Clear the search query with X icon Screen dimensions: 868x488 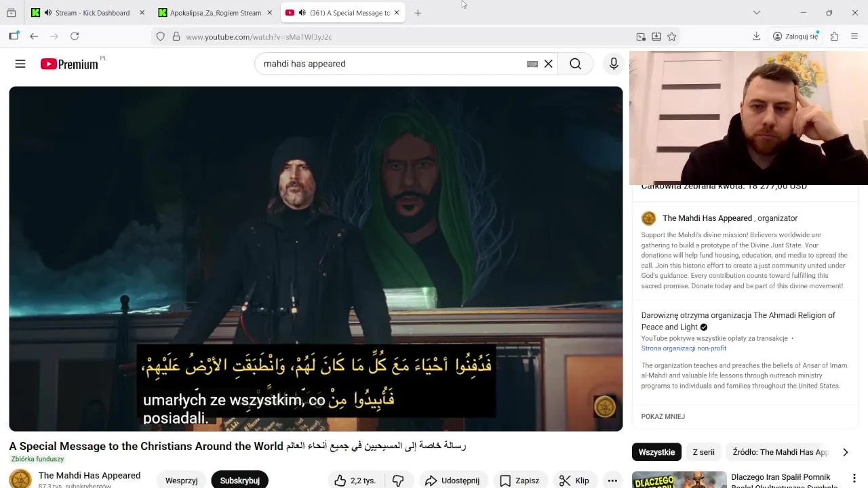tap(549, 64)
